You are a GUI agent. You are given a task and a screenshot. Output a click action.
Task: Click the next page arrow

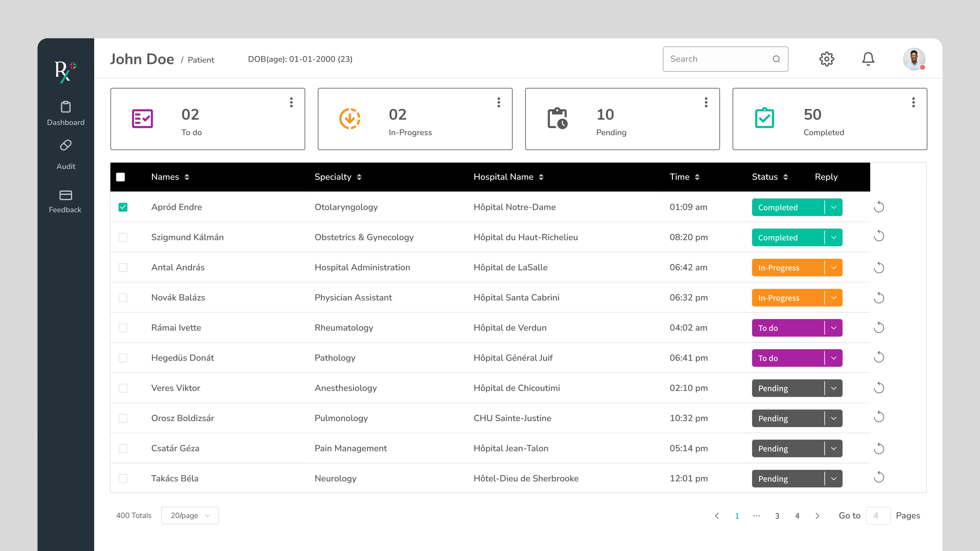coord(817,516)
